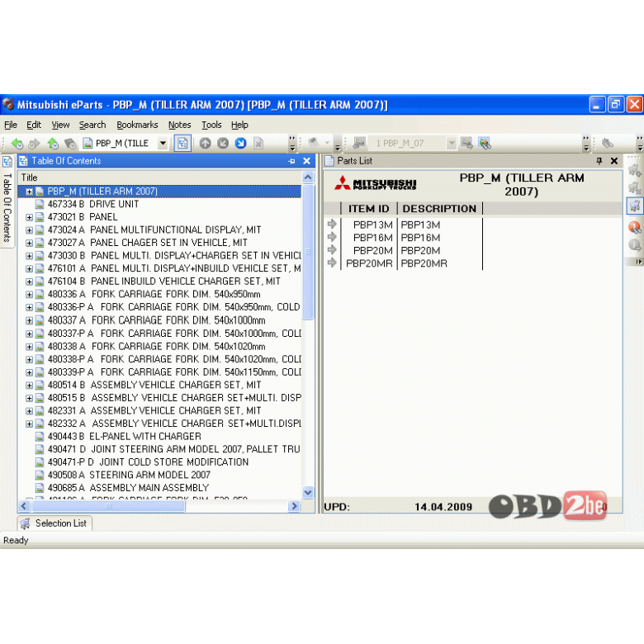Viewport: 644px width, 644px height.
Task: Open the View menu
Action: pyautogui.click(x=60, y=125)
